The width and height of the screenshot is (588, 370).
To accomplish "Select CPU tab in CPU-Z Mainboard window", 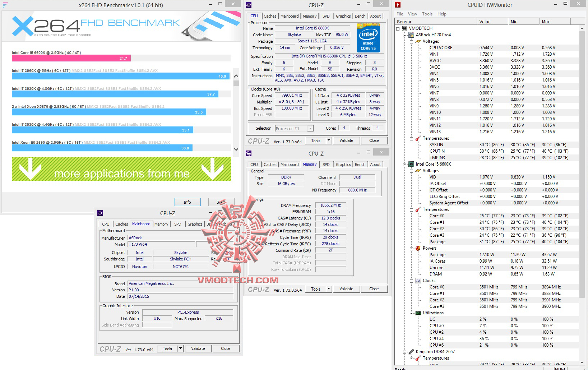I will (x=106, y=224).
